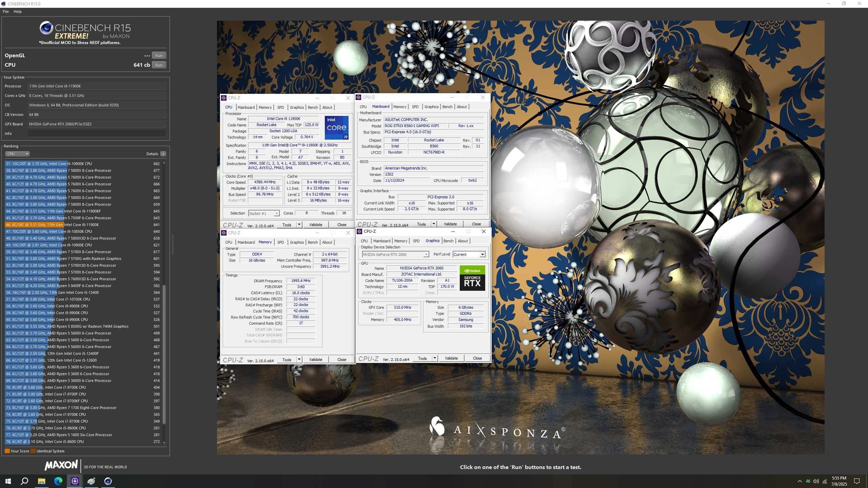868x488 pixels.
Task: Open Tools dropdown arrow in Mainboard window
Action: coord(434,224)
